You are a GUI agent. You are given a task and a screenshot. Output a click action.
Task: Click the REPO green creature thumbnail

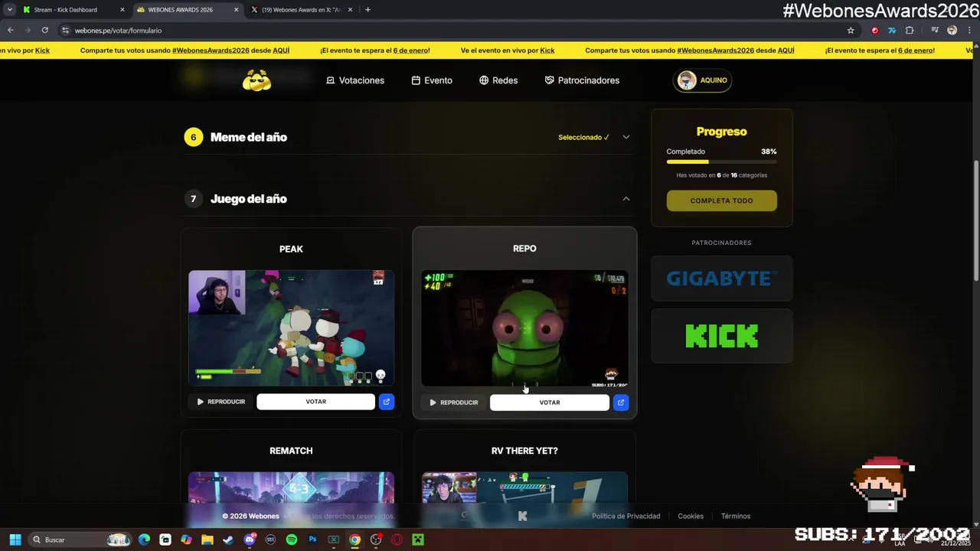click(524, 328)
